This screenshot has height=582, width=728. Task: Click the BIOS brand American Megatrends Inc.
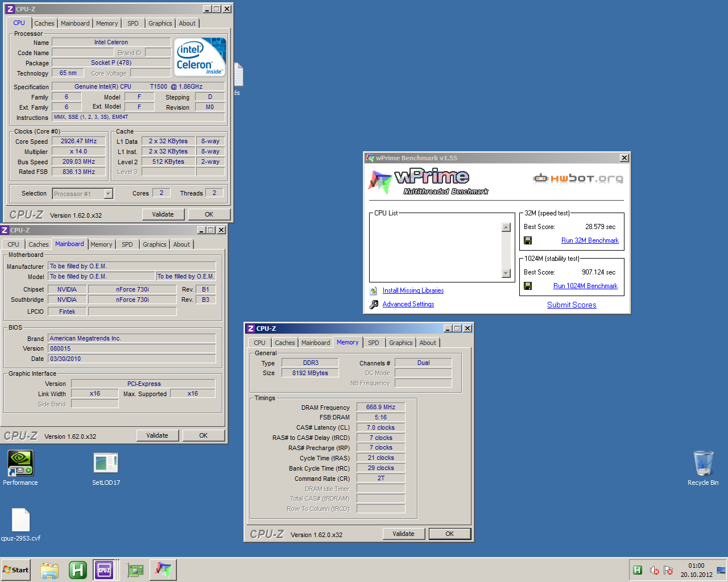point(132,338)
